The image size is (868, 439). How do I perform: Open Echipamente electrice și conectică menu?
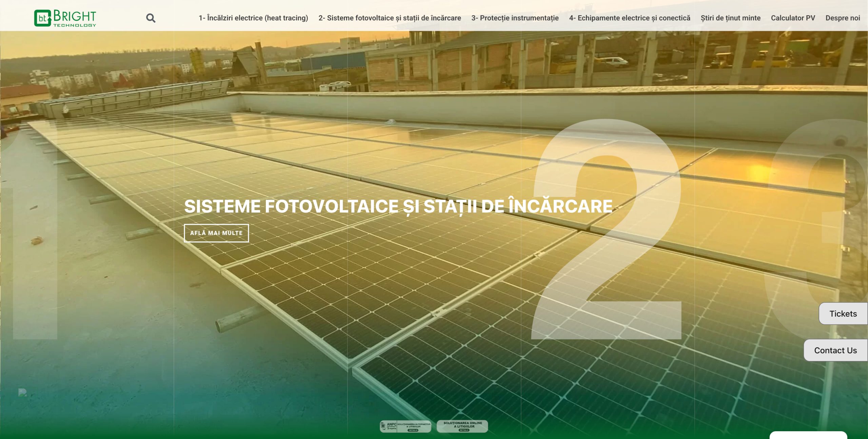[x=630, y=18]
